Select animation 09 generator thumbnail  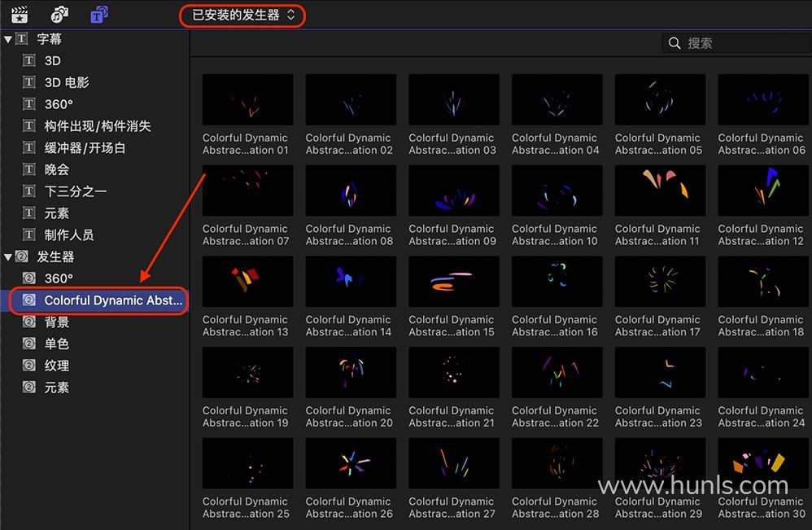[454, 191]
